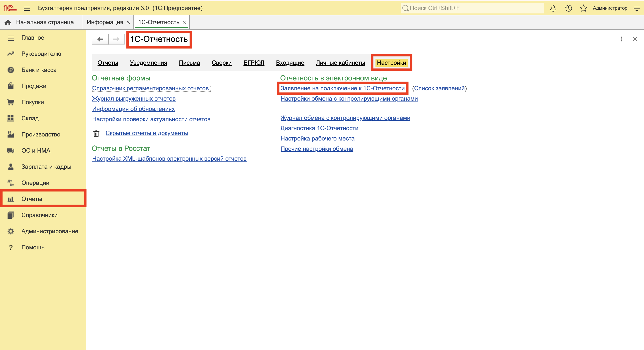Open the Уведомления tab
Viewport: 644px width, 350px height.
pos(149,63)
